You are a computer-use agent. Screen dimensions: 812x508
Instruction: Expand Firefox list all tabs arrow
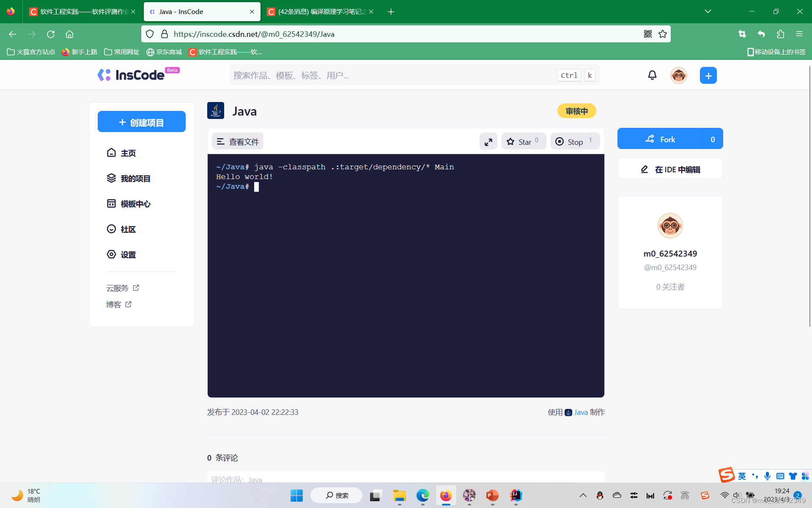pyautogui.click(x=708, y=11)
